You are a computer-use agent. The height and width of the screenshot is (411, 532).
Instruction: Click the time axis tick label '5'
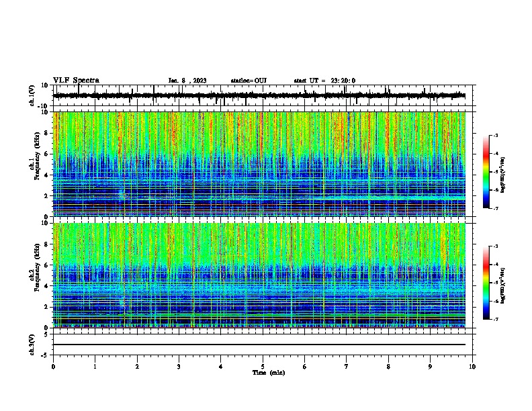[x=263, y=367]
